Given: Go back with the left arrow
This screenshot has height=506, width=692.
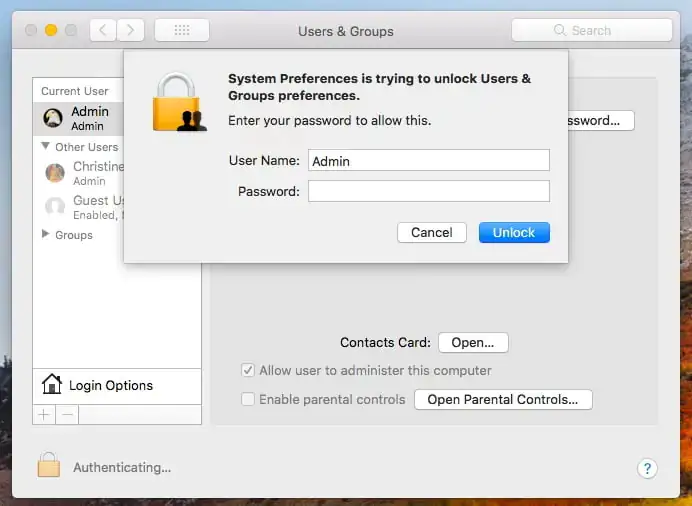Looking at the screenshot, I should coord(103,30).
